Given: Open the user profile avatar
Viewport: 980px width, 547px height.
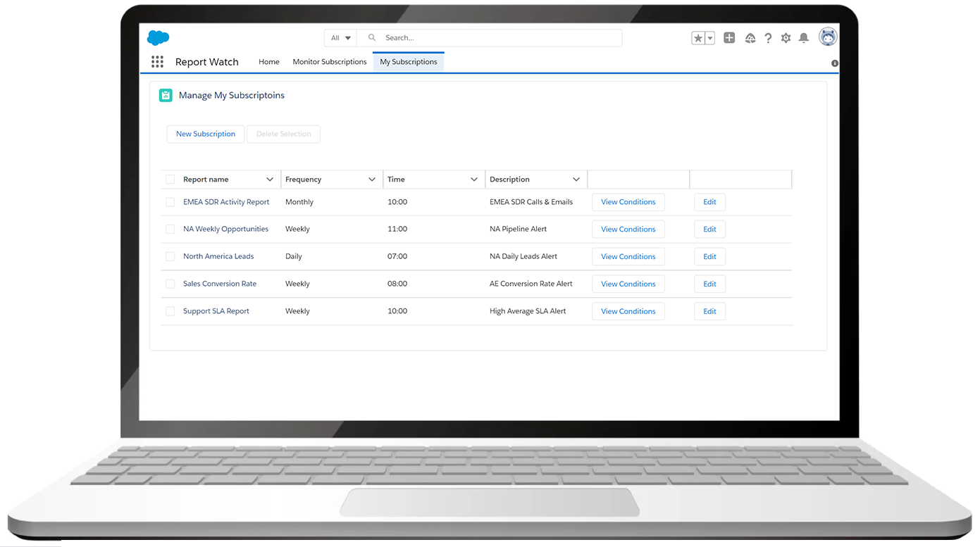Looking at the screenshot, I should click(x=828, y=37).
